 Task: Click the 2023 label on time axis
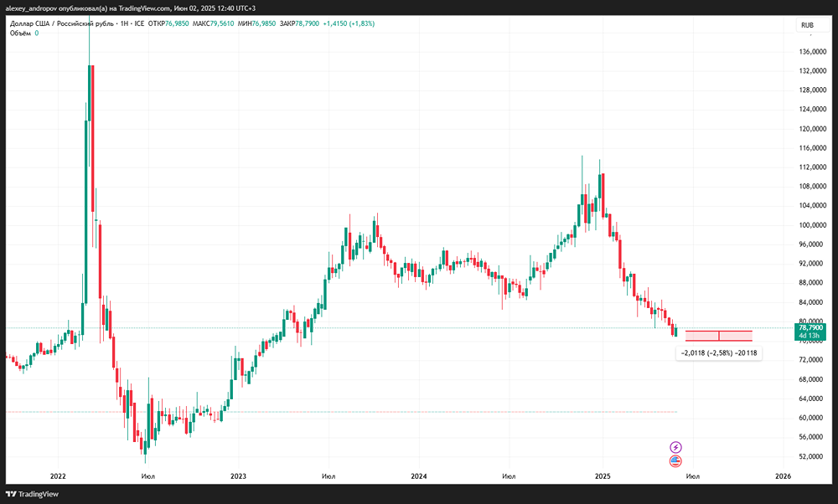click(238, 476)
